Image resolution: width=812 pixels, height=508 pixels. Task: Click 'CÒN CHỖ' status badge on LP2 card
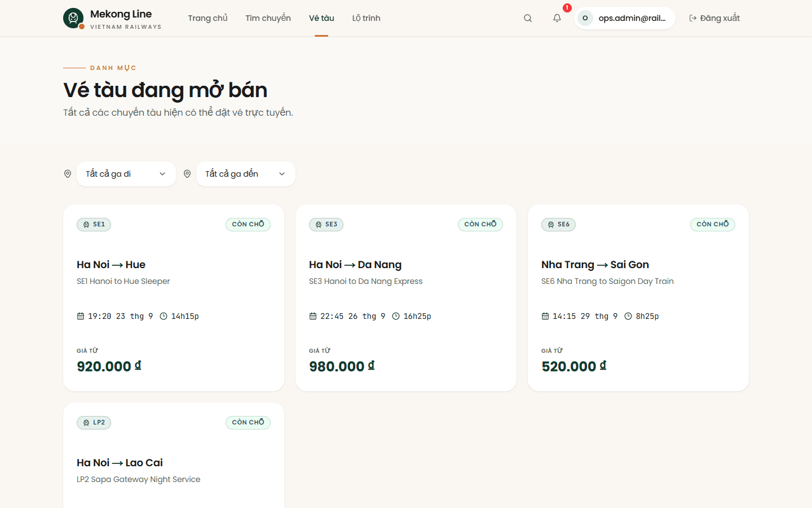click(x=248, y=422)
